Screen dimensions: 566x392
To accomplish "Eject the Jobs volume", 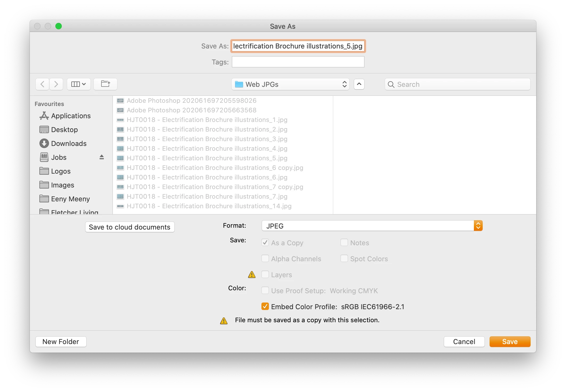I will (x=102, y=157).
